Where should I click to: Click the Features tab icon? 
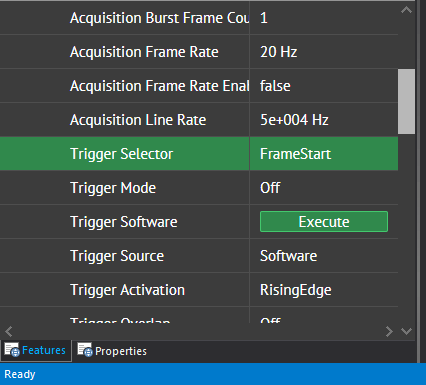click(12, 350)
